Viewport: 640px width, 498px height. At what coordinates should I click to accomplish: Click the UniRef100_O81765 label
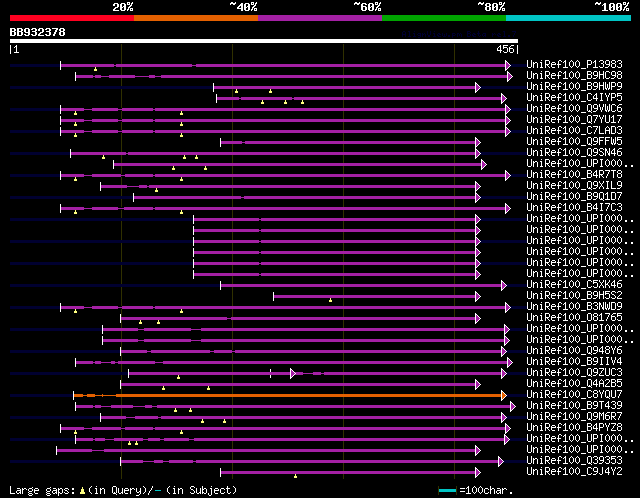[x=574, y=317]
